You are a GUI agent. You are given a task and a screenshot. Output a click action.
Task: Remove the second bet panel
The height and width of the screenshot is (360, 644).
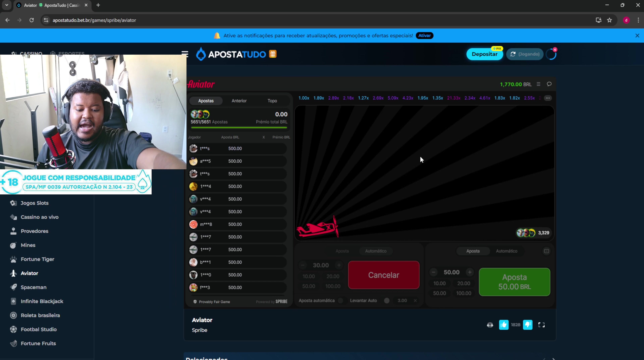(547, 251)
